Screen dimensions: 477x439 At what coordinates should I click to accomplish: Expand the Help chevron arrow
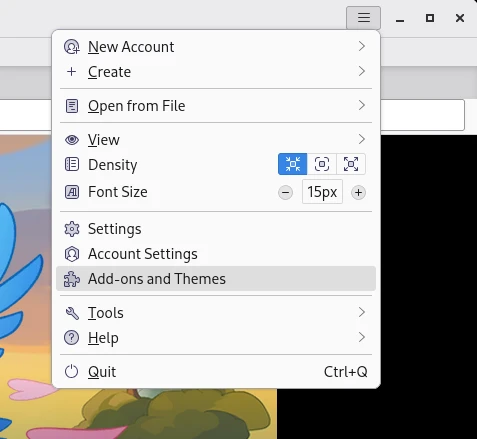tap(362, 337)
